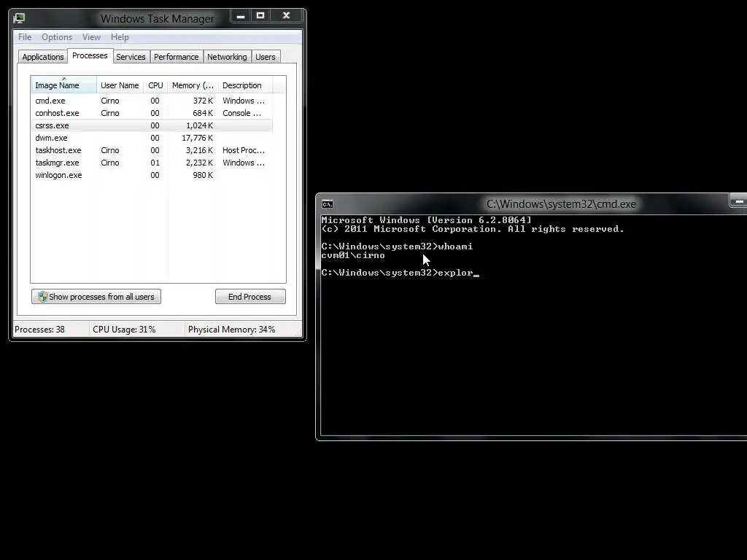This screenshot has height=560, width=747.
Task: Select the conhost.exe process row
Action: 152,113
